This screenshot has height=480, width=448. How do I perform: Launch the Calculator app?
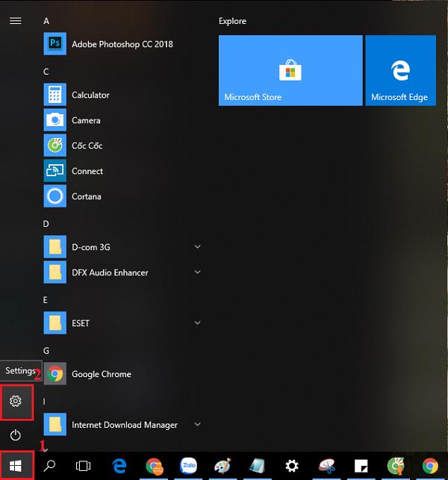90,95
